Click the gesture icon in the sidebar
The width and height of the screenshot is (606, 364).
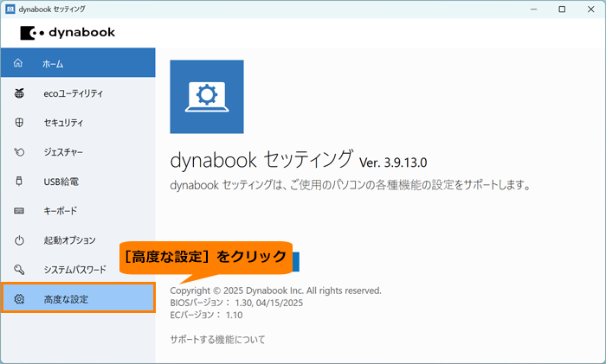[19, 152]
